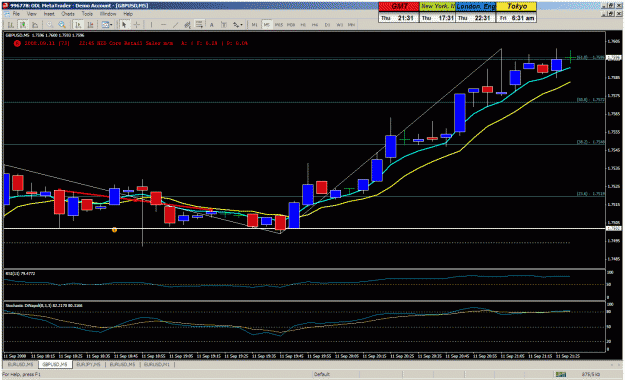Select the arrows drawing tool

(236, 25)
